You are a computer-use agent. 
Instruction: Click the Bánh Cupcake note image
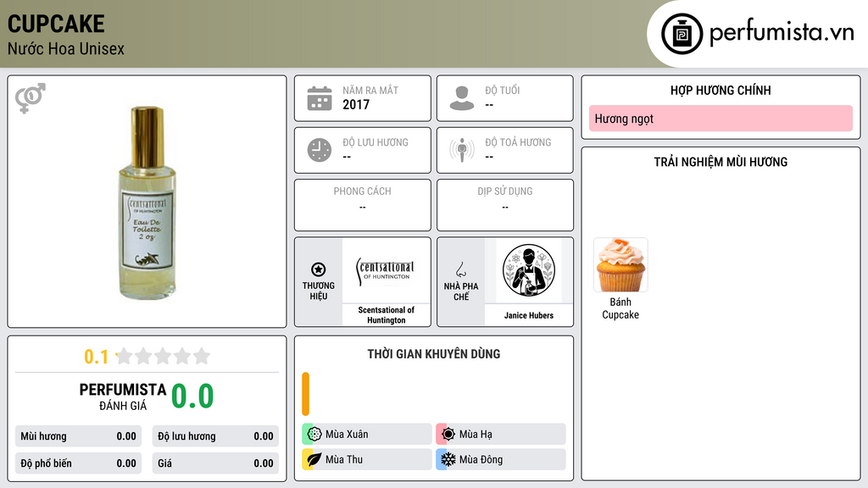(x=620, y=265)
